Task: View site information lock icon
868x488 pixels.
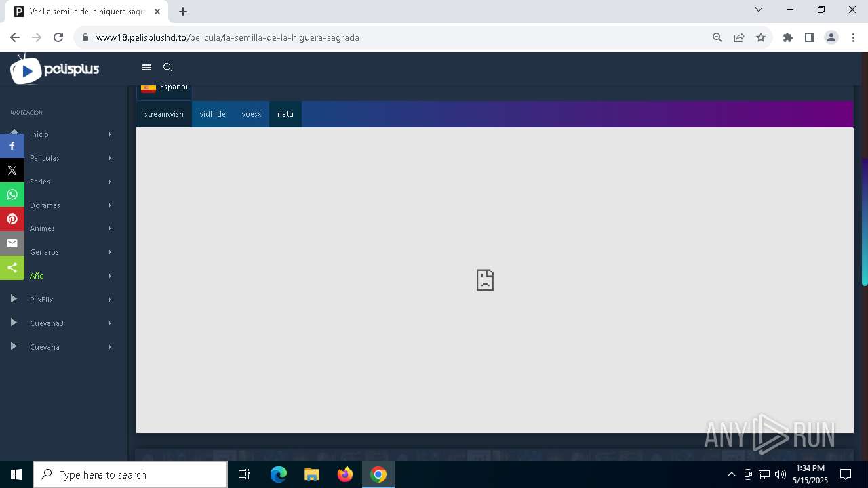Action: tap(85, 37)
